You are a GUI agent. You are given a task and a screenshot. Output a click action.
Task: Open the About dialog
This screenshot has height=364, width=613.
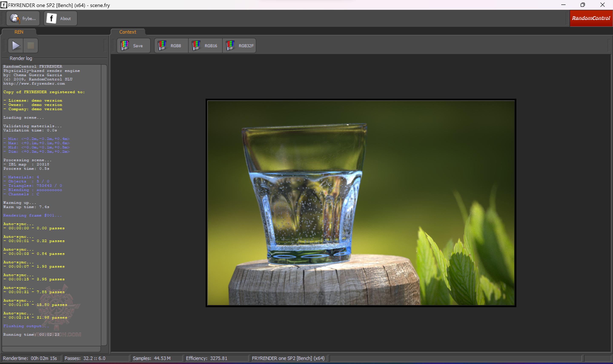[x=60, y=18]
